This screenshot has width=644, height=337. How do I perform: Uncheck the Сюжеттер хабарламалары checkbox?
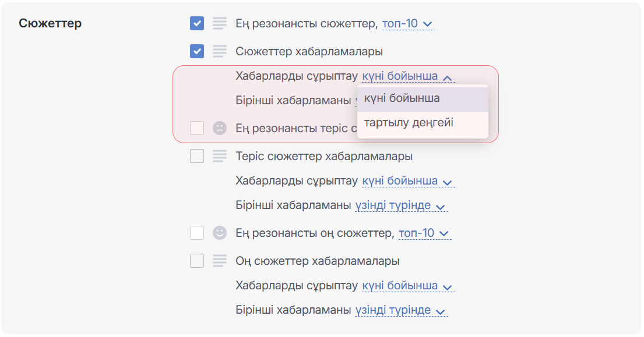pyautogui.click(x=197, y=51)
